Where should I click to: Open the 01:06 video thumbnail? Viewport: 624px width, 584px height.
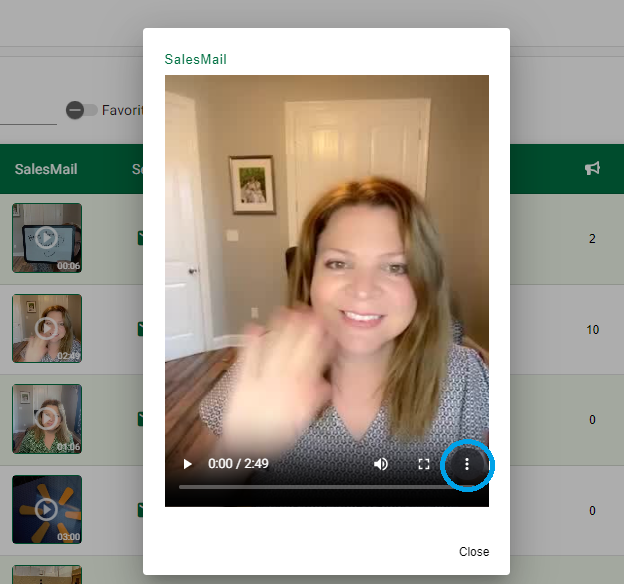click(47, 419)
